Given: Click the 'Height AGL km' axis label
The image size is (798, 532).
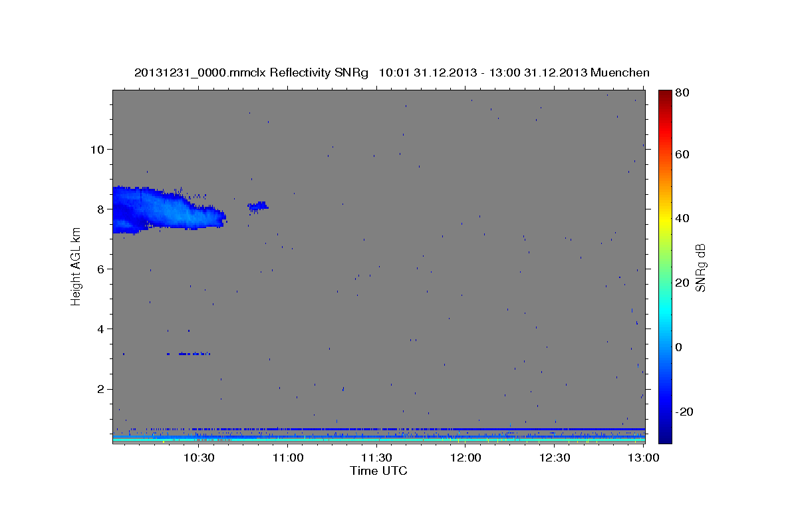Looking at the screenshot, I should tap(76, 267).
